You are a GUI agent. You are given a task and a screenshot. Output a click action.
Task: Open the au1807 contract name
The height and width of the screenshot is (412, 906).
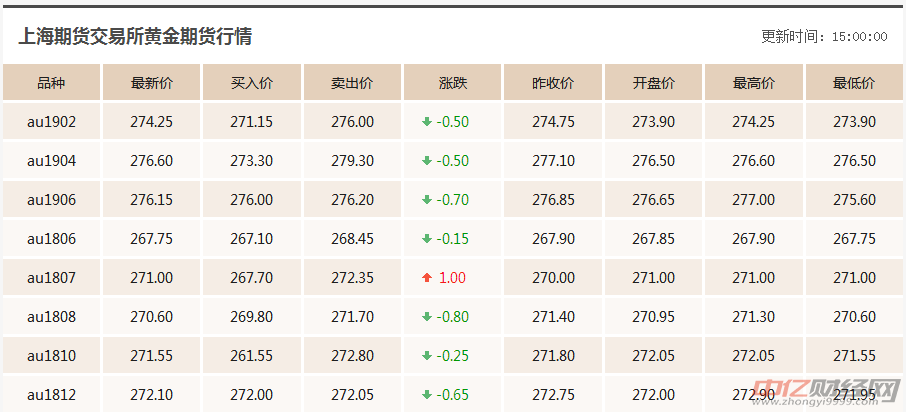click(51, 278)
